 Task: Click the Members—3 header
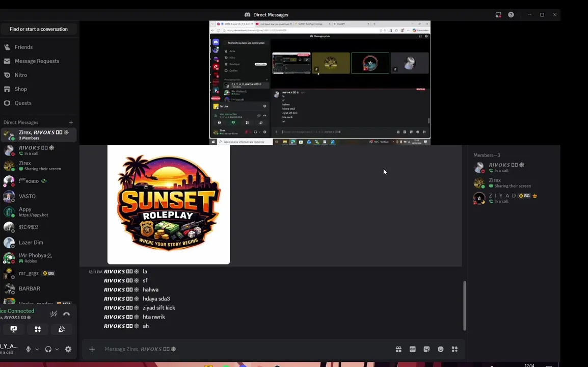[x=487, y=155]
